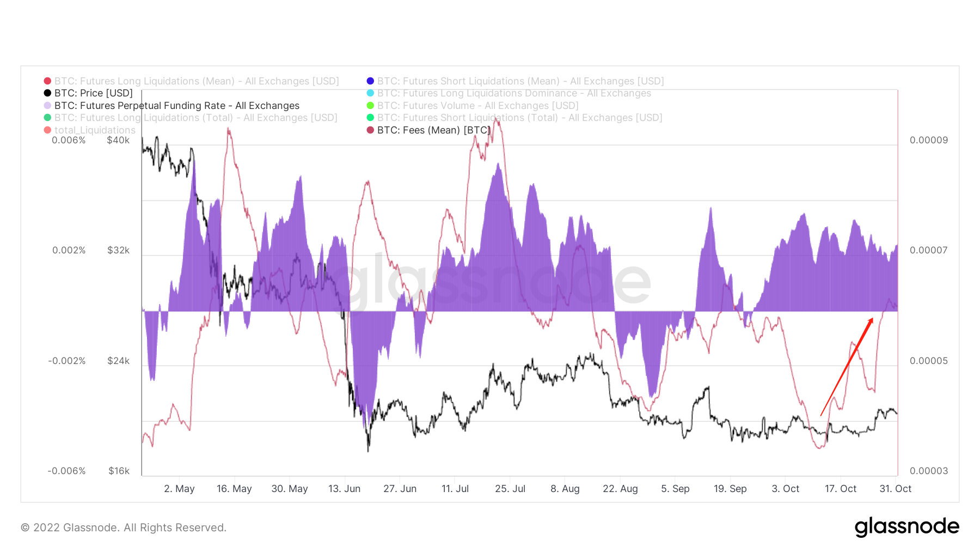Click the lime dot for Futures Volume

pos(370,106)
